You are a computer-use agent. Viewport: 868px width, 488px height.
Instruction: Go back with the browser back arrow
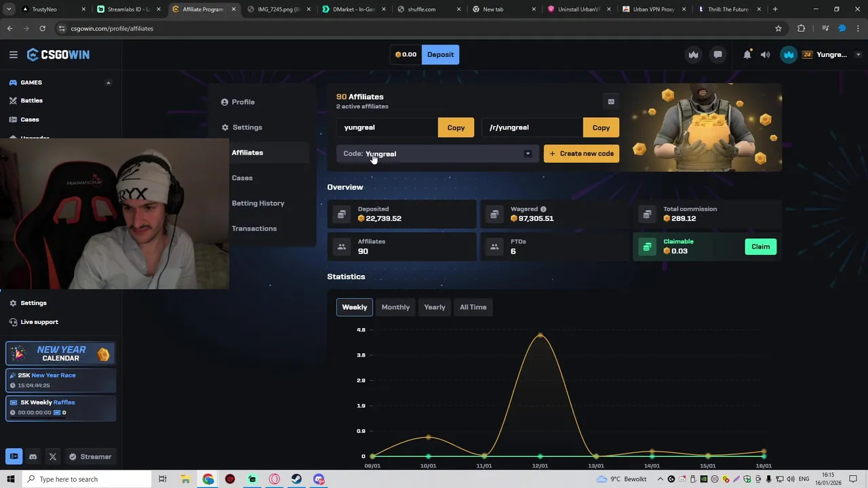point(9,28)
